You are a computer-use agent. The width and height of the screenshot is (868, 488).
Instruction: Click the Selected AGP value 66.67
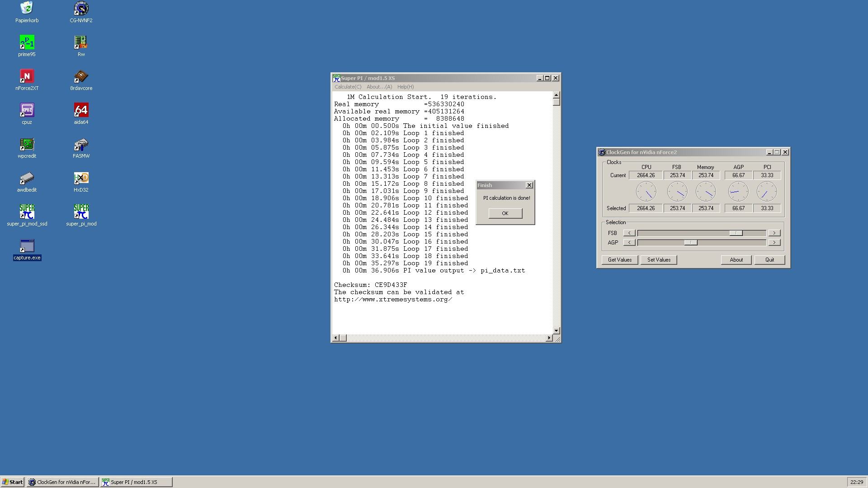(x=738, y=208)
